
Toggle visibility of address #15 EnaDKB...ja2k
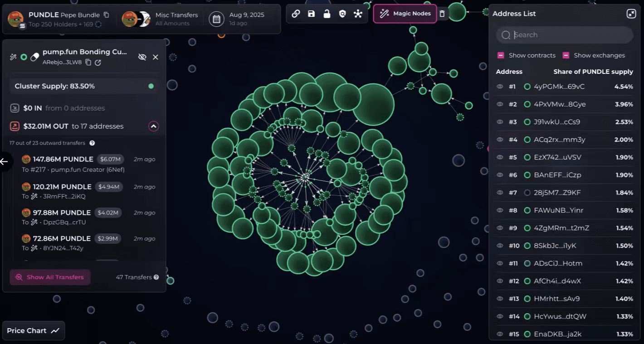click(500, 334)
